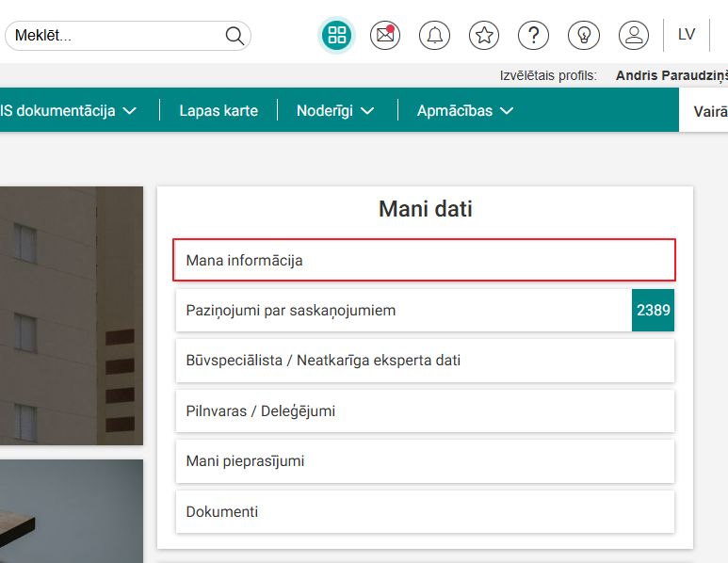The height and width of the screenshot is (563, 728).
Task: Open Pilnvaras / Deleģējumi entry
Action: coord(425,410)
